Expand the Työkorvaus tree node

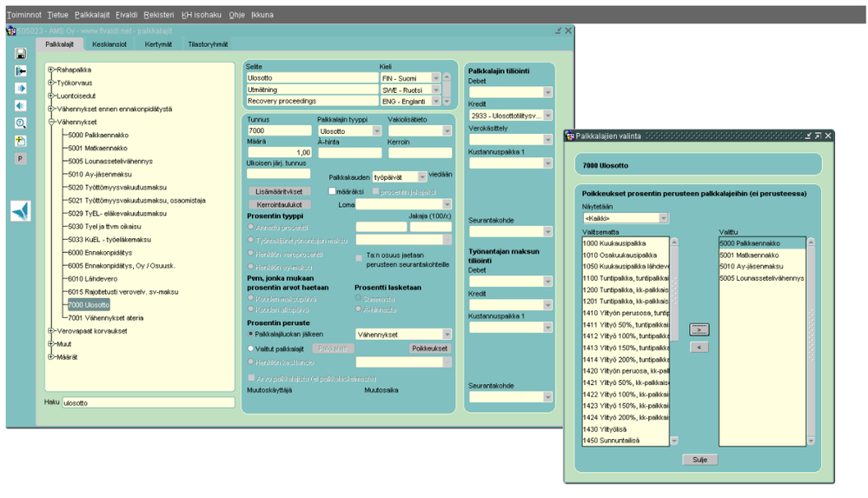click(50, 83)
